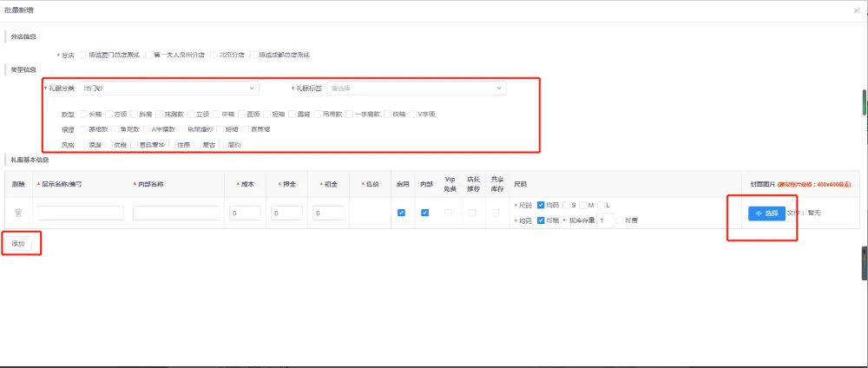Screen dimensions: 868x368
Task: Check the 长袖 style checkbox
Action: coord(83,114)
